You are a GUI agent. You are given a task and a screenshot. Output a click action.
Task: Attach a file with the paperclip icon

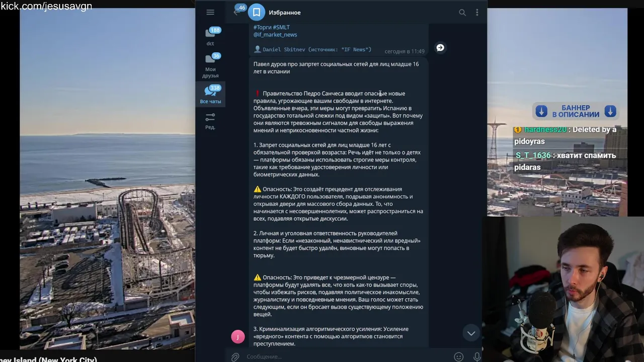click(235, 357)
